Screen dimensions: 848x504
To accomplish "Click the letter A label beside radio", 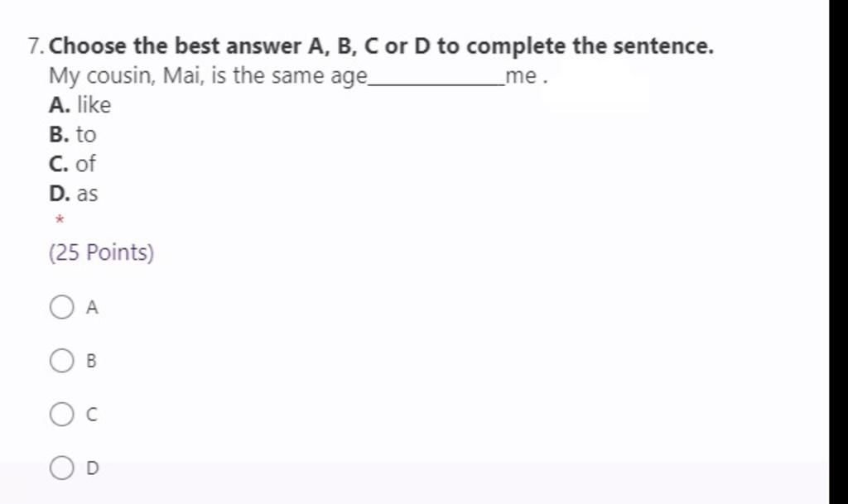I will [x=92, y=307].
